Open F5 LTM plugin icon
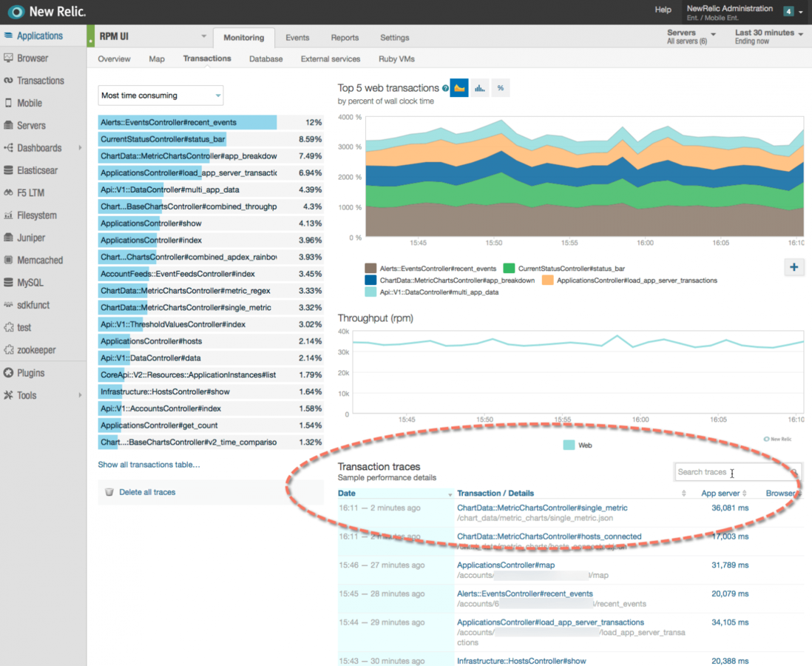This screenshot has width=812, height=666. point(8,193)
